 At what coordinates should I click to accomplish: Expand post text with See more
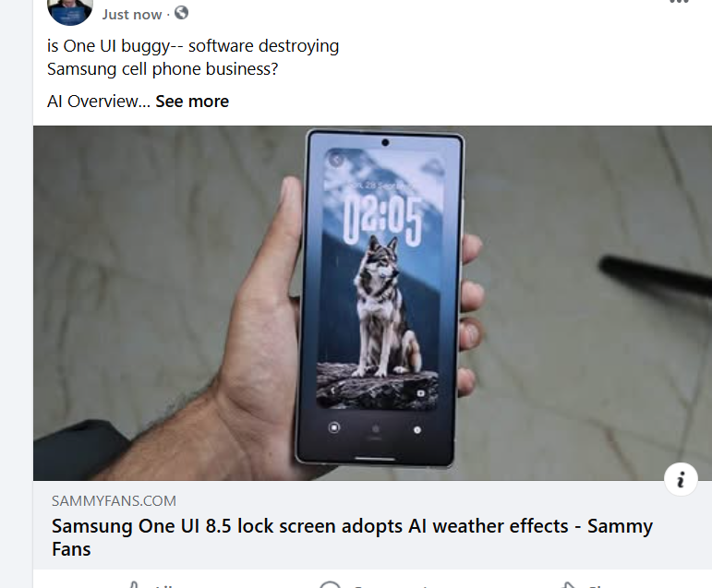[192, 102]
